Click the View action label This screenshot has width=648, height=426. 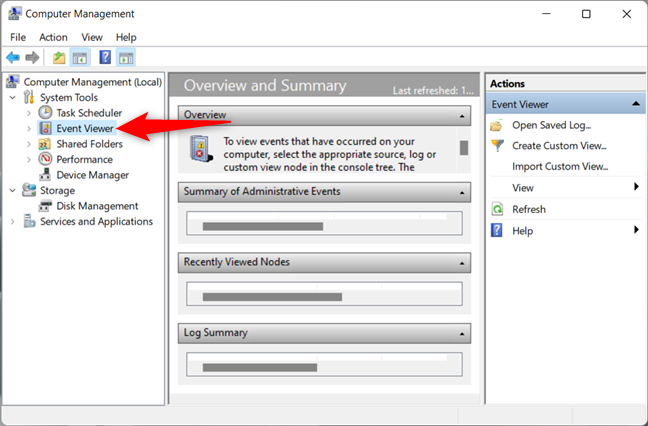523,188
